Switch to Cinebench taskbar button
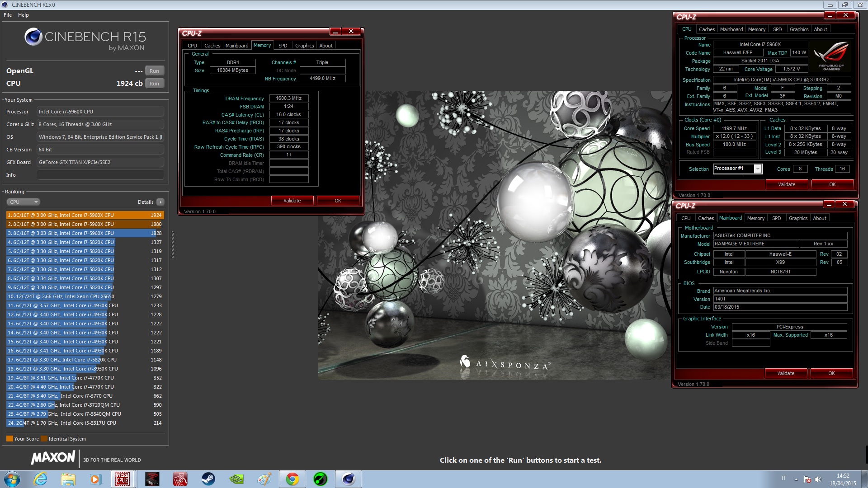 348,479
